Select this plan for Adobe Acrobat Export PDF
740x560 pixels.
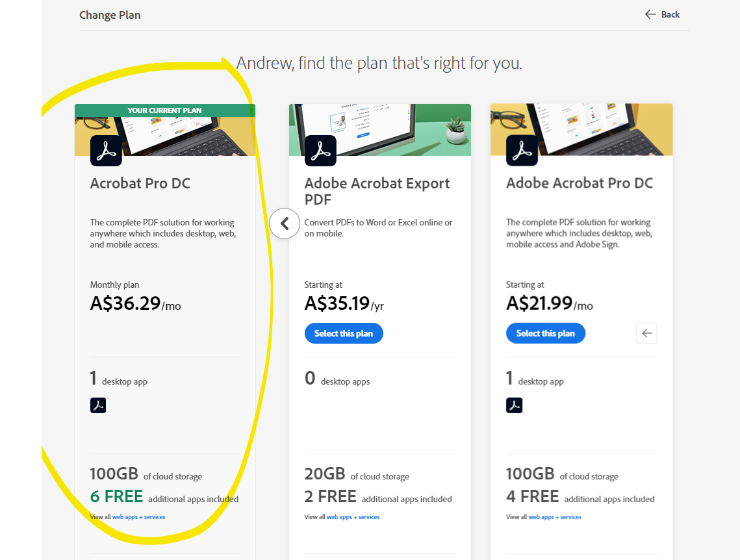point(344,333)
